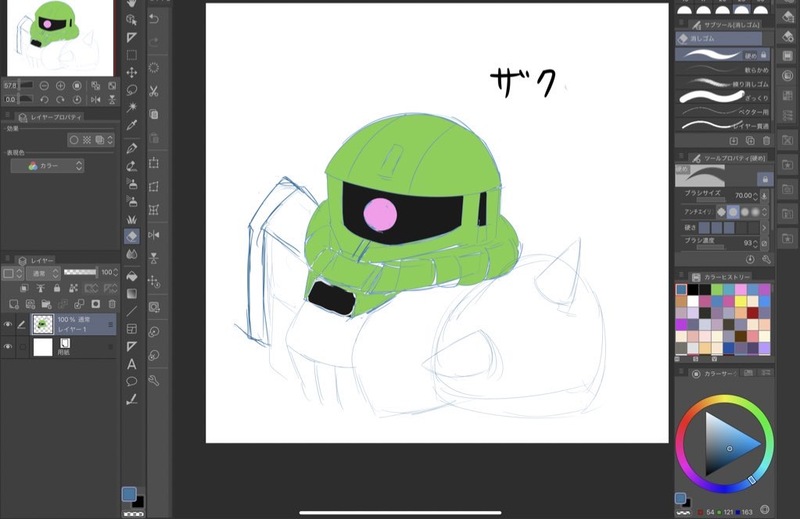
Task: Select the Fill bucket tool
Action: (132, 276)
